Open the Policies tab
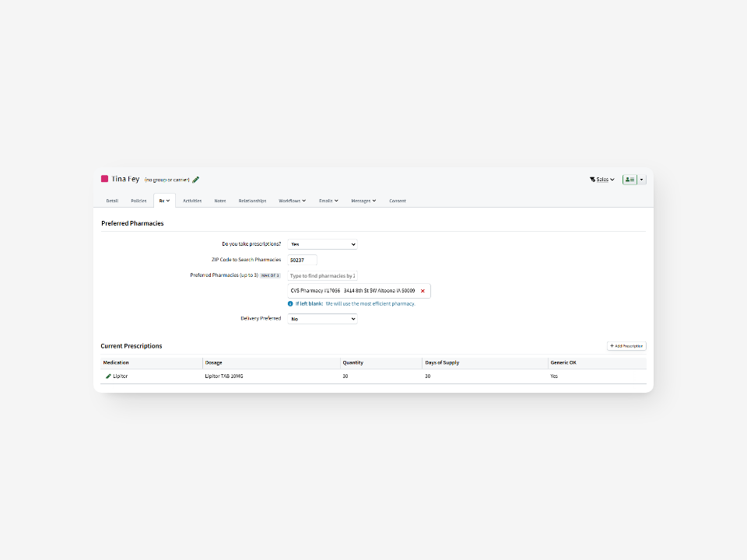 (139, 201)
